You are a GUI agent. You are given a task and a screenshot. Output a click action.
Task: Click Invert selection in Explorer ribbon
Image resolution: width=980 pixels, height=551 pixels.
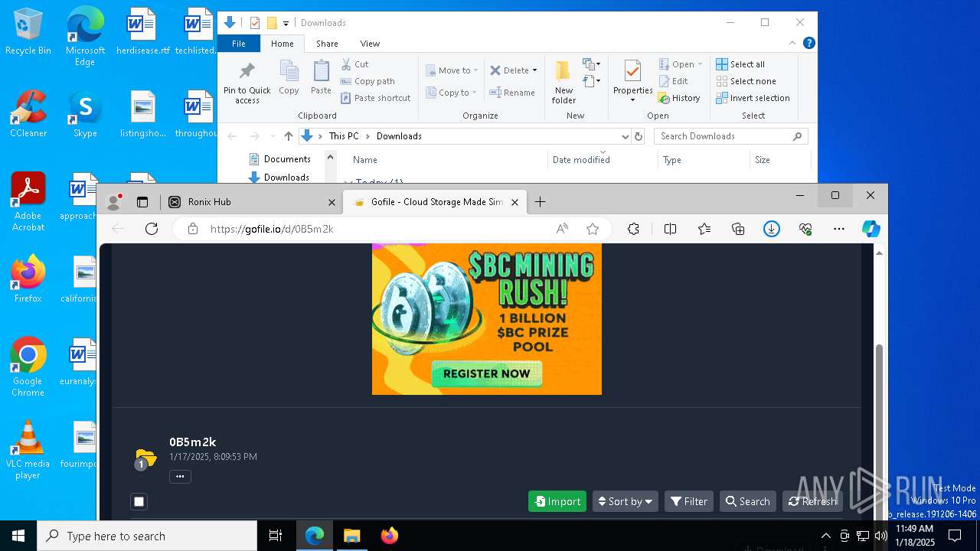point(753,98)
